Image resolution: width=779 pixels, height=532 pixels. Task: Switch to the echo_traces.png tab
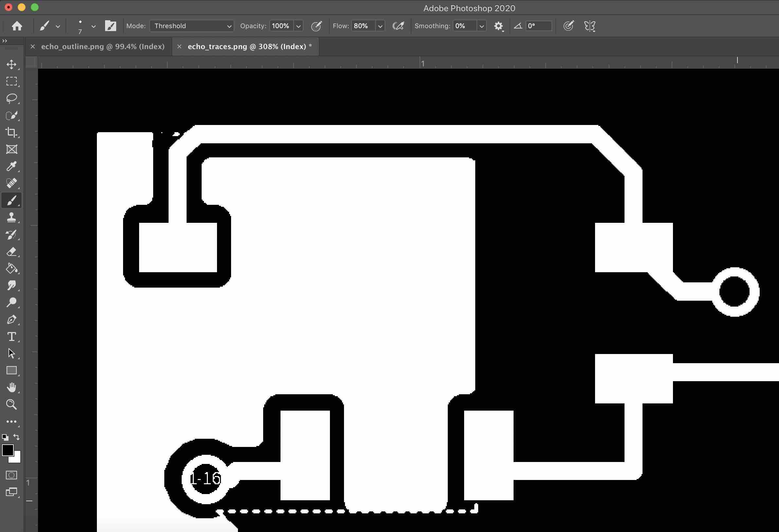(247, 46)
